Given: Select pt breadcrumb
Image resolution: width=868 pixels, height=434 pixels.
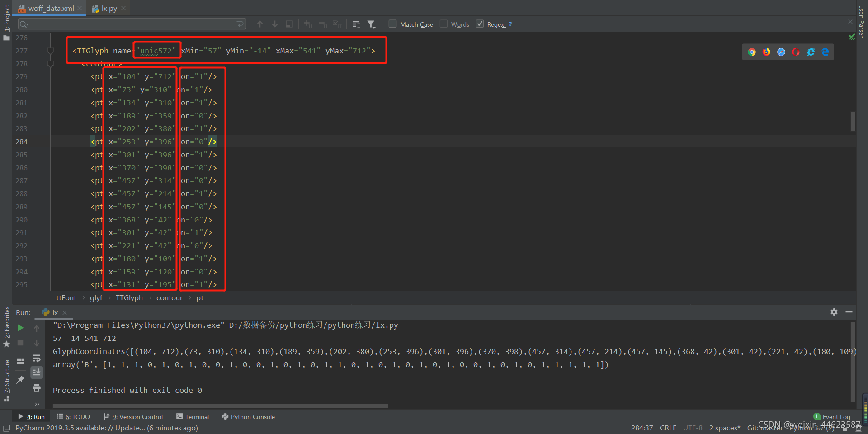Looking at the screenshot, I should click(x=200, y=297).
